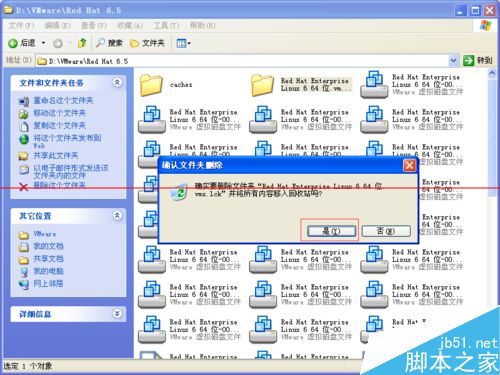Click 重命名这个文件夹 link
500x375 pixels.
[63, 100]
